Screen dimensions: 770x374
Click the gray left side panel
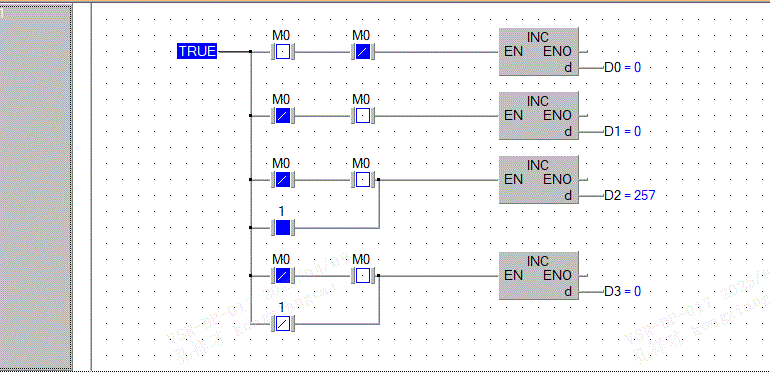[36, 187]
